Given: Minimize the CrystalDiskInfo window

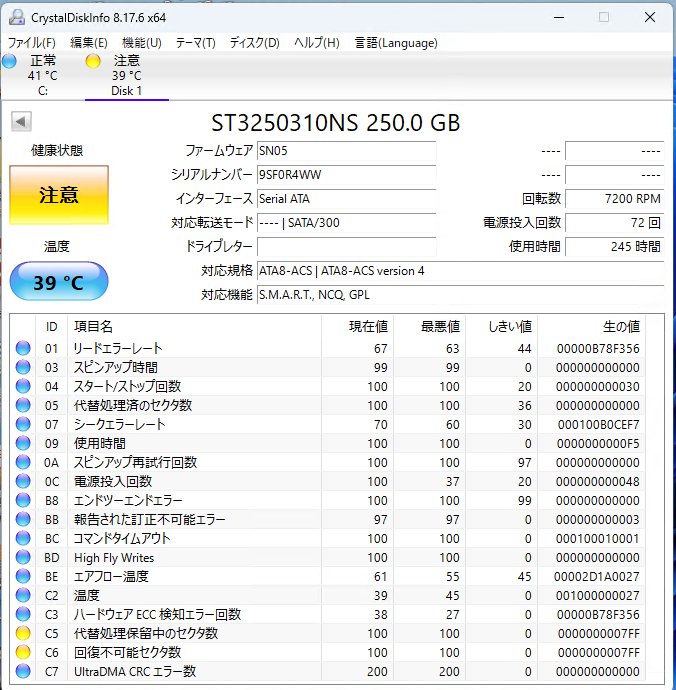Looking at the screenshot, I should 559,18.
